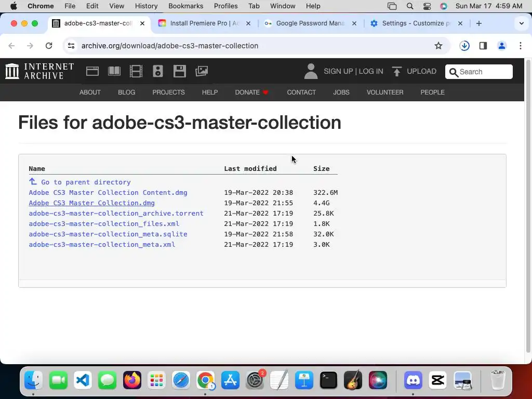532x399 pixels.
Task: Open Finder from the Dock
Action: (34, 380)
